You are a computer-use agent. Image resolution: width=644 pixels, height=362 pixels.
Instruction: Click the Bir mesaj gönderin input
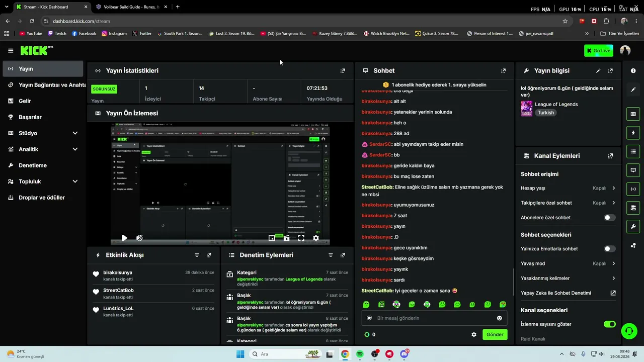(435, 318)
